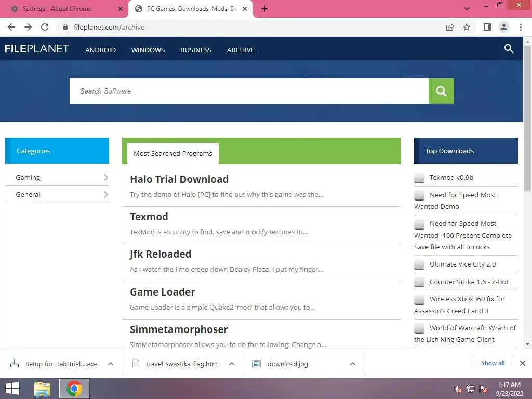Click the browser forward arrow
Image resolution: width=532 pixels, height=399 pixels.
[28, 27]
